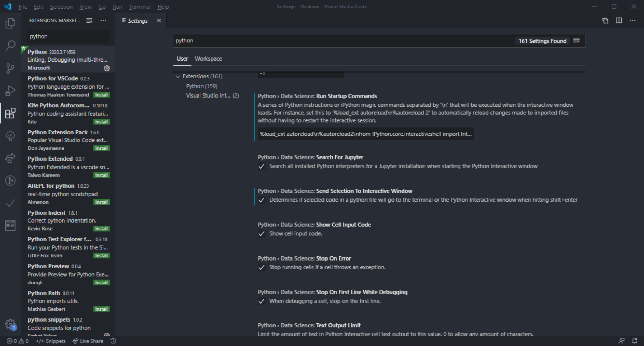The height and width of the screenshot is (346, 644).
Task: Install Kite Python Autocomplete extension
Action: (x=101, y=122)
